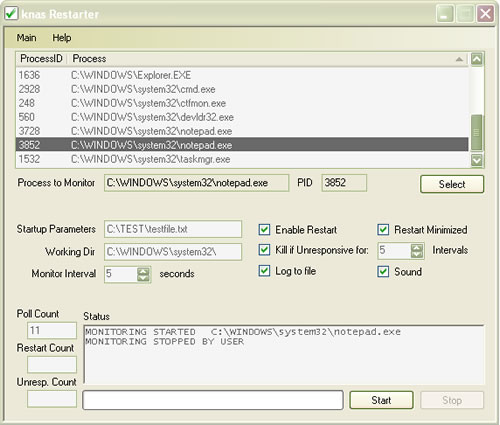This screenshot has height=425, width=500.
Task: Open the Help menu
Action: coord(62,38)
